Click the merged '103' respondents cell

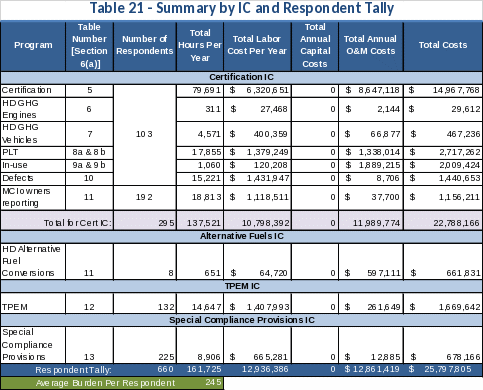tap(145, 135)
